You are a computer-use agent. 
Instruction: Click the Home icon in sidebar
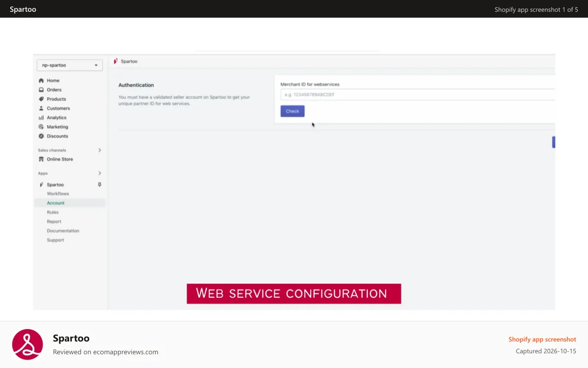pos(41,80)
